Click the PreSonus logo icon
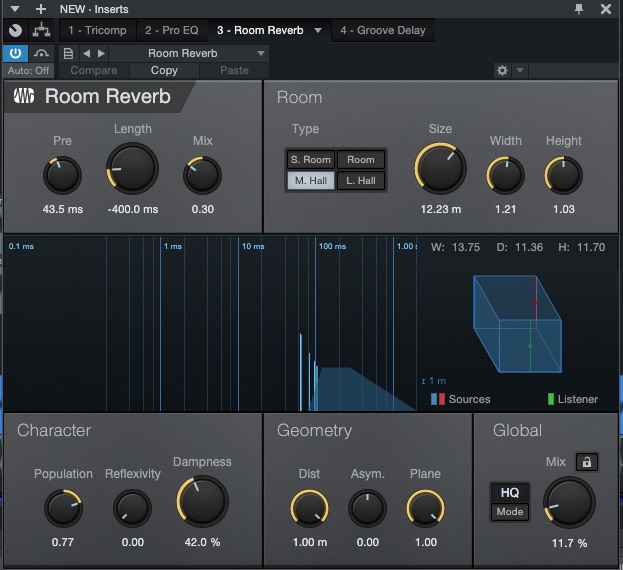Viewport: 623px width, 570px height. [24, 96]
